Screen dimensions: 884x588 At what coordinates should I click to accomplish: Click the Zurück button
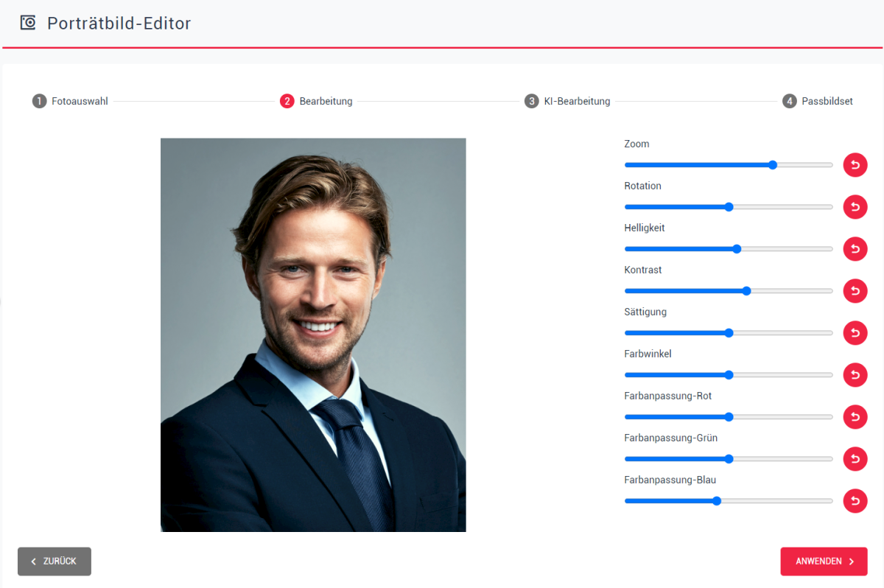55,561
